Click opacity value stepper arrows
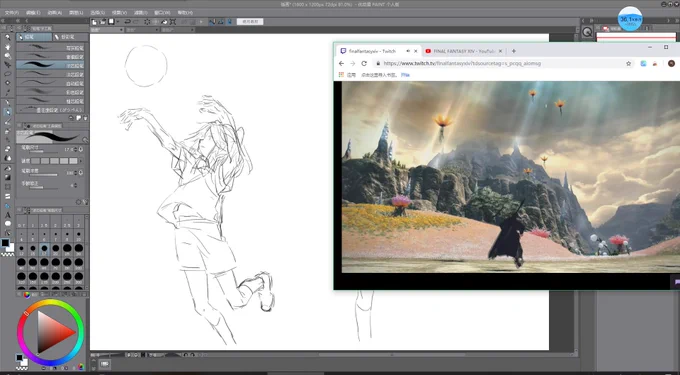 tap(75, 173)
